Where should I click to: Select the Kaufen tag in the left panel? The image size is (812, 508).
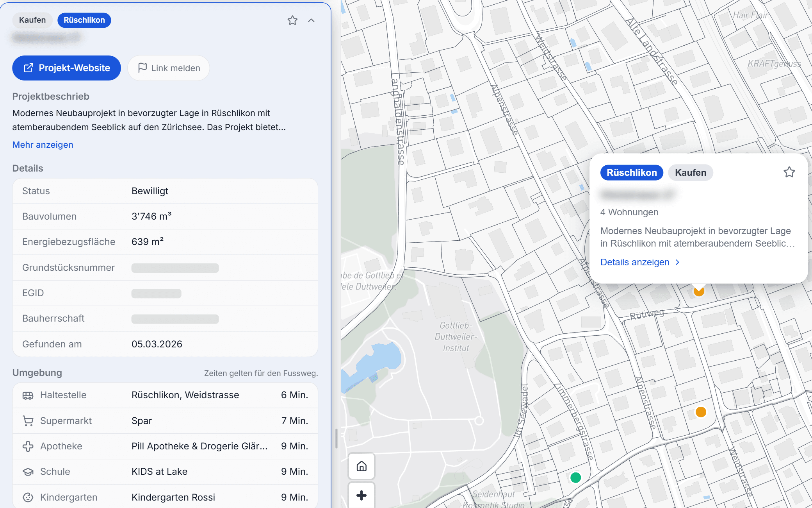32,20
